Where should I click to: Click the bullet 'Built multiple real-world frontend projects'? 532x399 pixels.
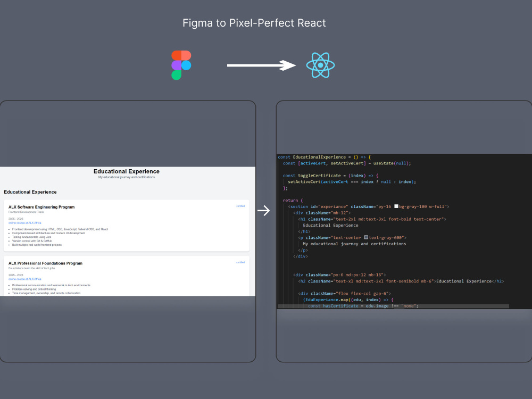(x=37, y=245)
